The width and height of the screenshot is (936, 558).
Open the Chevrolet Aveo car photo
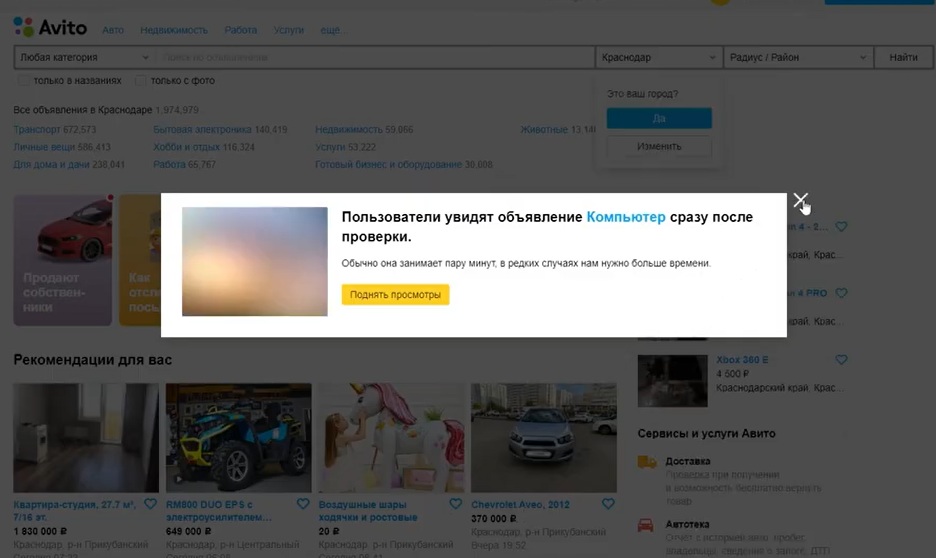[x=544, y=438]
